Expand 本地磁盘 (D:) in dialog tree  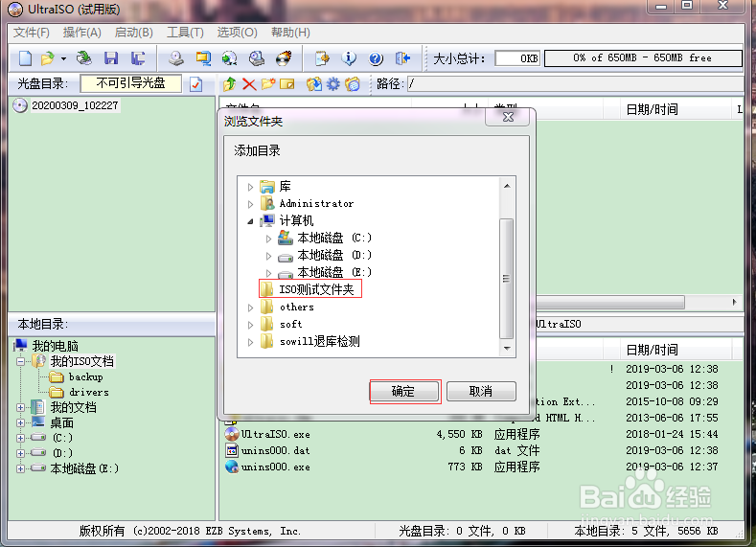click(268, 256)
